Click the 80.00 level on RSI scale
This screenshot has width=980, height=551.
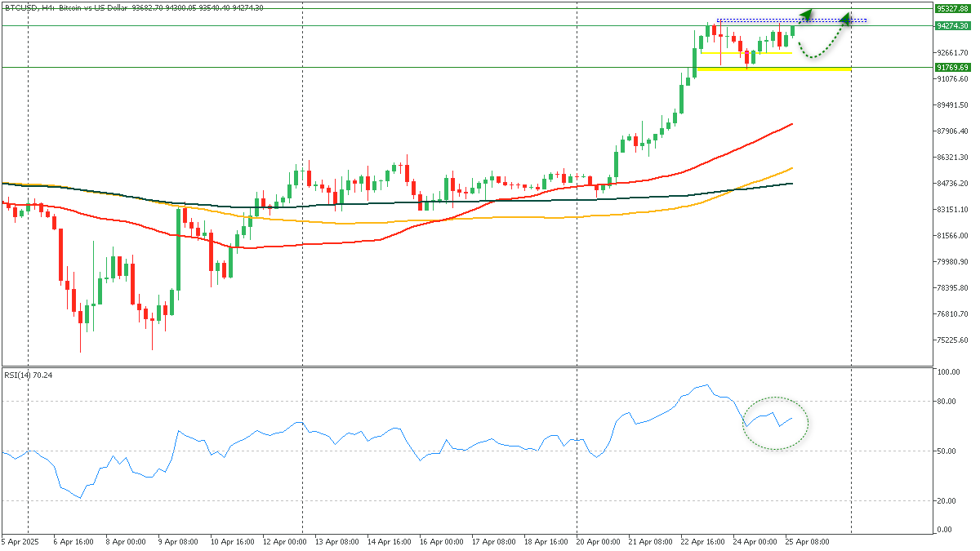(947, 401)
